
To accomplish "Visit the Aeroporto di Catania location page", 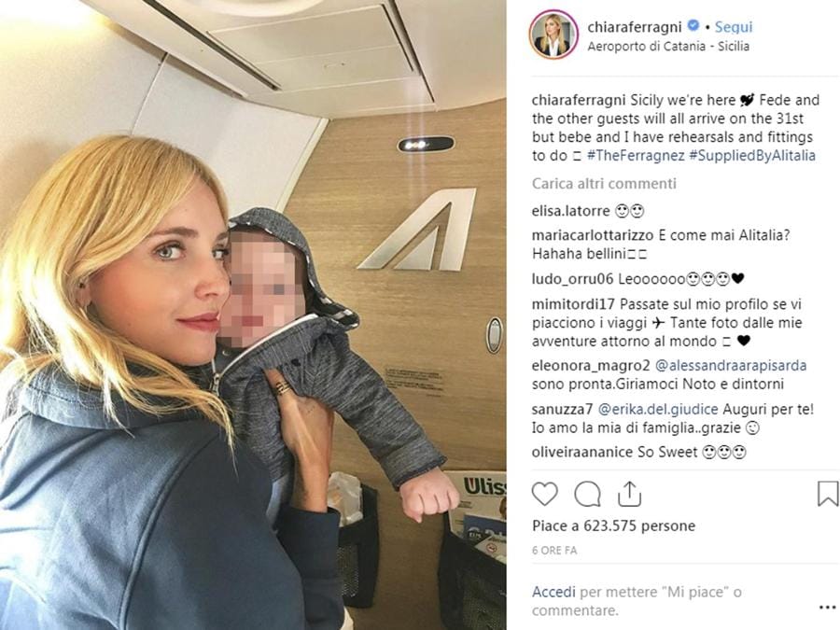I will click(x=668, y=46).
